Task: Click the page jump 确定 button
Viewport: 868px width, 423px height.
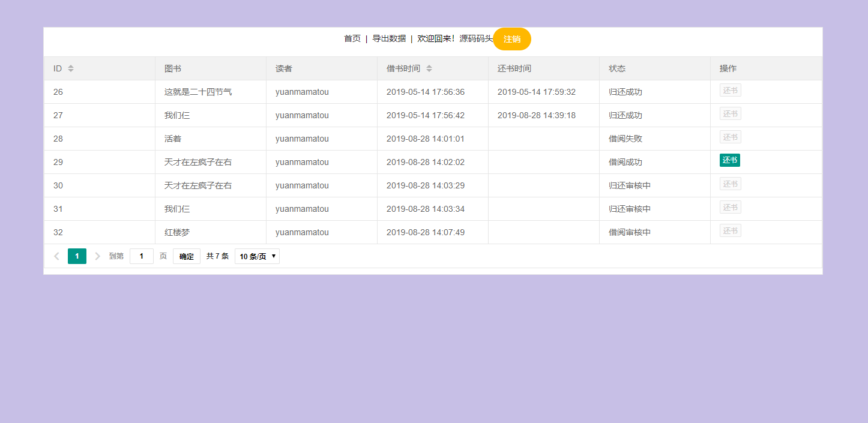Action: point(187,256)
